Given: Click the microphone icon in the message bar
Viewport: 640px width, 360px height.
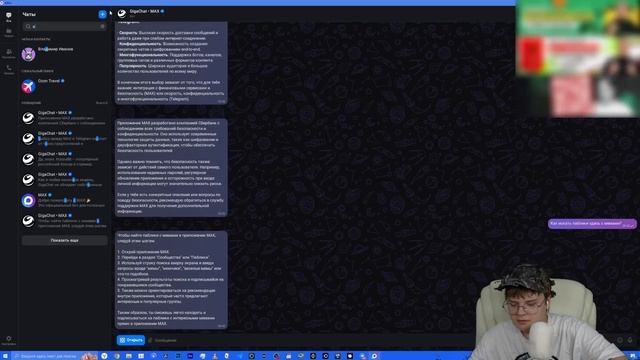Looking at the screenshot, I should click(x=630, y=340).
